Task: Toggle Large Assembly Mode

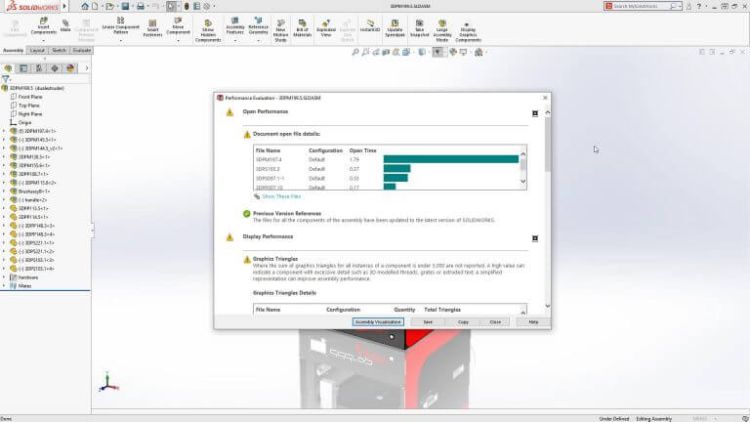Action: (442, 31)
